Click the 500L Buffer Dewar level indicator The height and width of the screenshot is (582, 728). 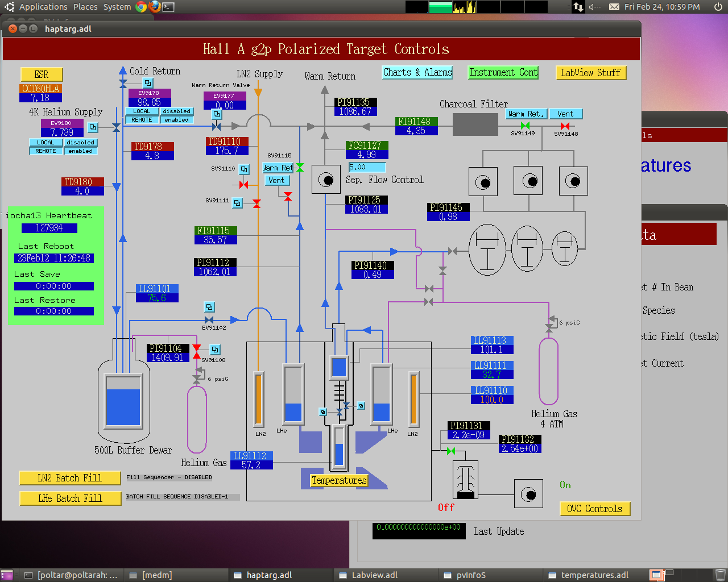point(123,400)
